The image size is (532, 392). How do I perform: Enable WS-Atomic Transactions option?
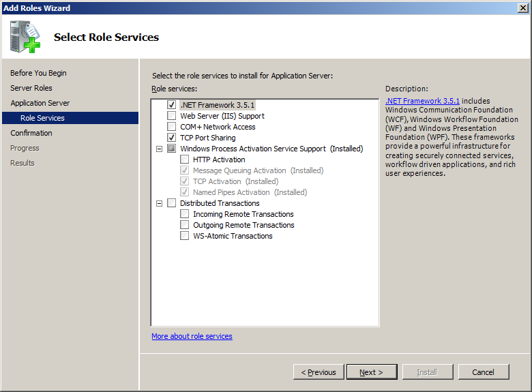pyautogui.click(x=184, y=236)
